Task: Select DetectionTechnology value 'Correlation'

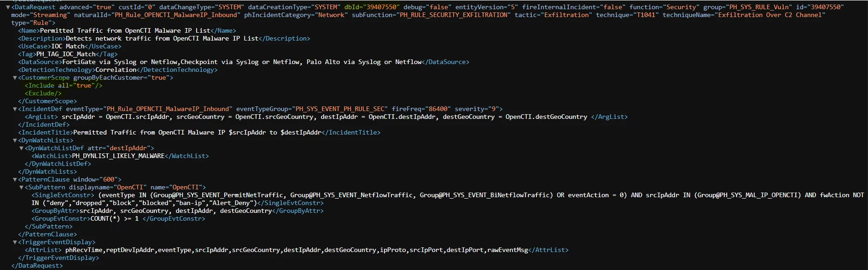Action: pyautogui.click(x=116, y=70)
